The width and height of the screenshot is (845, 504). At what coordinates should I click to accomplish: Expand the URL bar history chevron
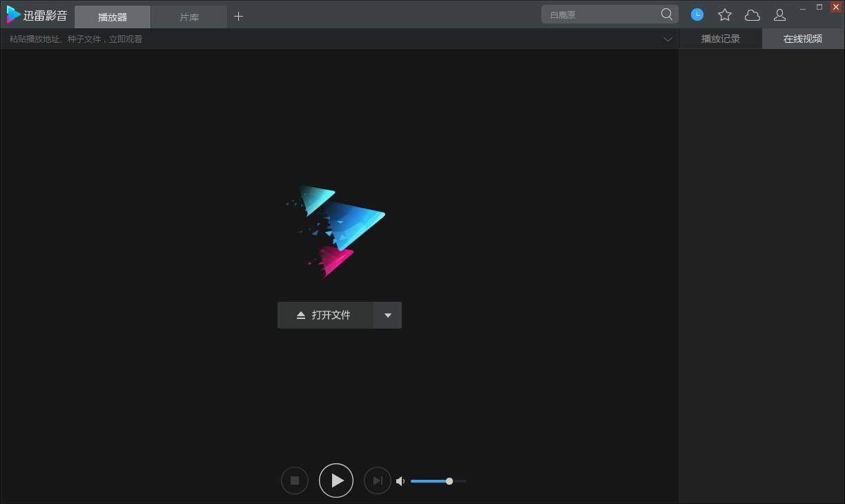[668, 39]
